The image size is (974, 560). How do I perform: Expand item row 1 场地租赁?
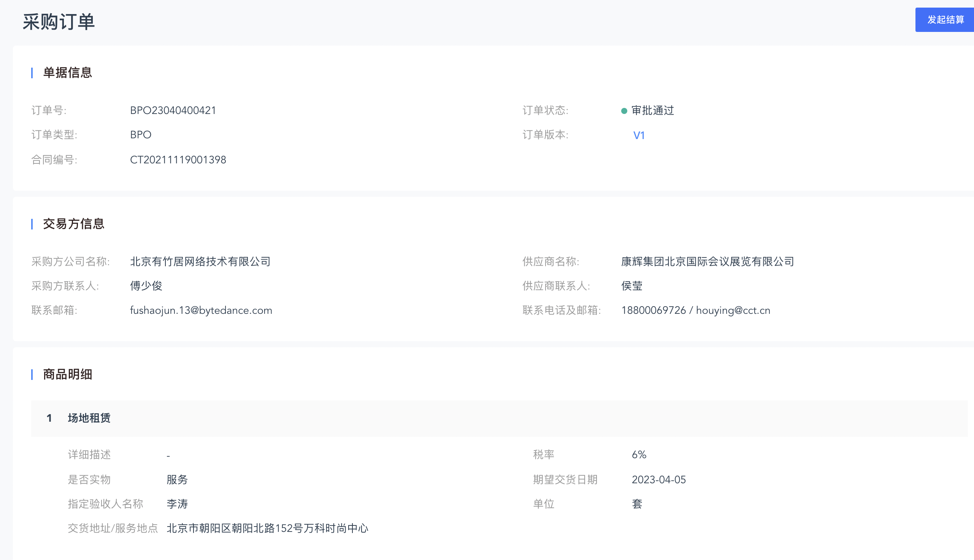pyautogui.click(x=89, y=418)
